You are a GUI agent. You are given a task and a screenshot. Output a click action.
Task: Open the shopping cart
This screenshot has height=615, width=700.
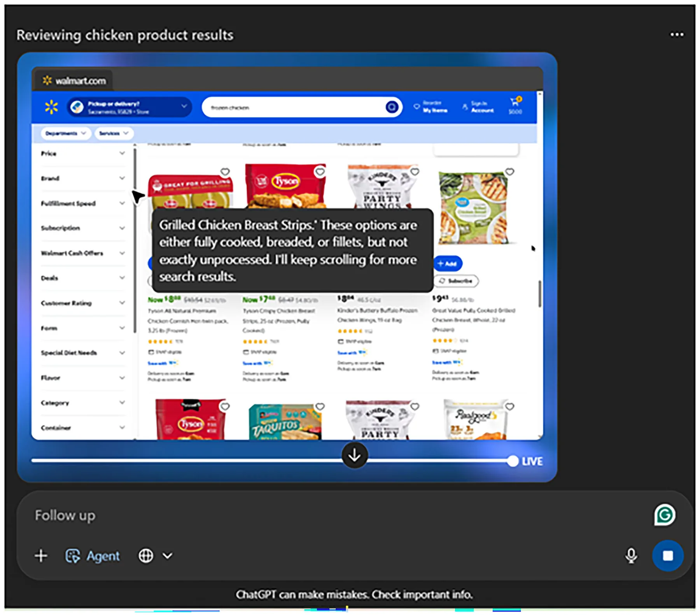(515, 106)
